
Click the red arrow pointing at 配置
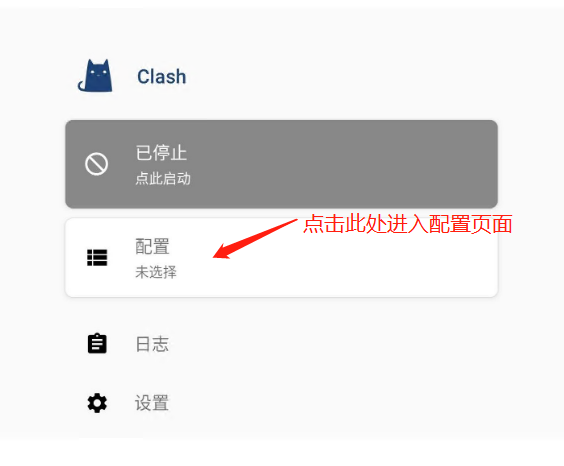click(x=255, y=239)
